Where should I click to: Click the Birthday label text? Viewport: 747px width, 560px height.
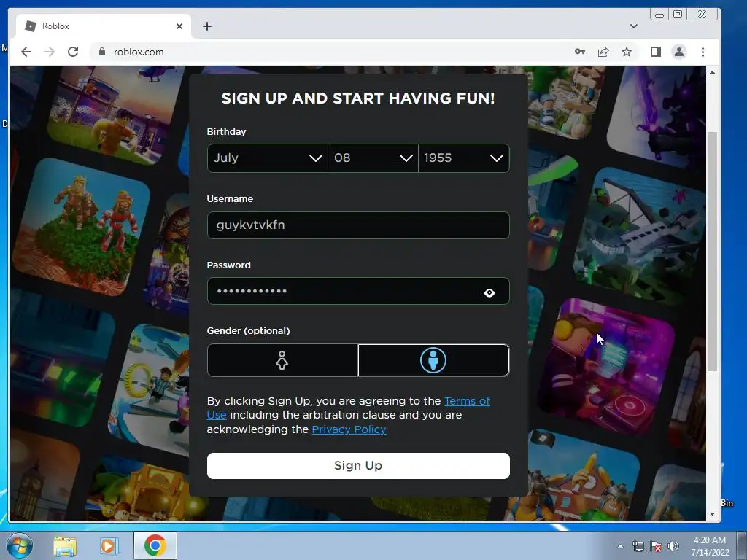tap(226, 132)
